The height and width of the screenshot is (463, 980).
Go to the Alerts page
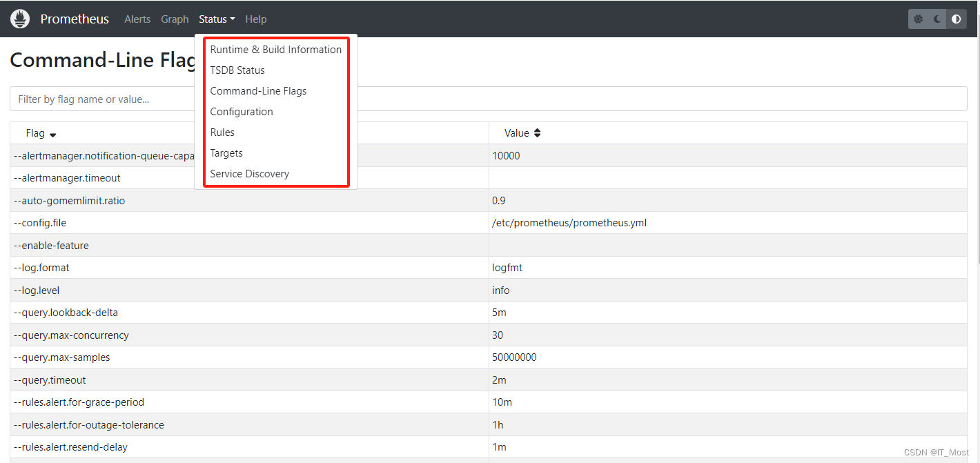[137, 19]
